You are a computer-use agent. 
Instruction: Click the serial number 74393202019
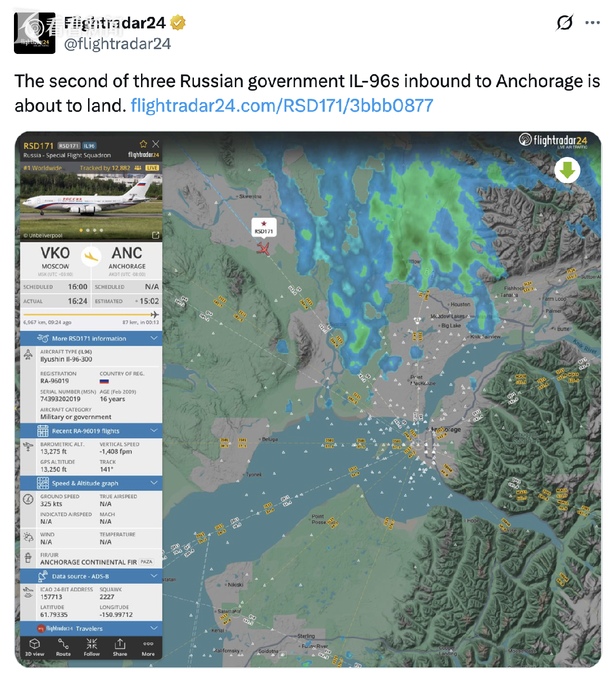(x=60, y=399)
